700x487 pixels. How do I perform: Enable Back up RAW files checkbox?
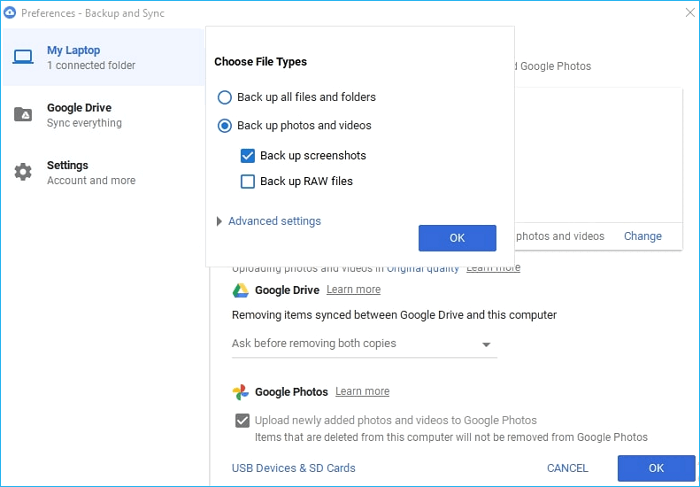pyautogui.click(x=248, y=182)
